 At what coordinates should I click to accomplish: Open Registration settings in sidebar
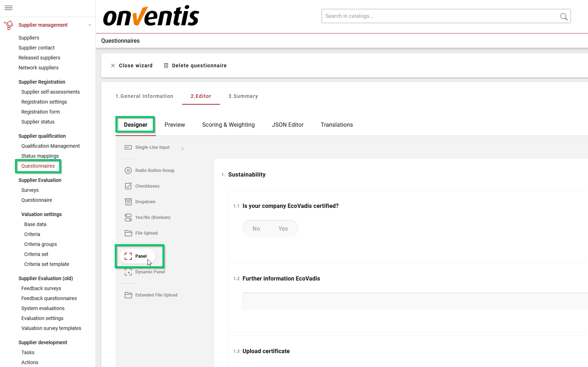pyautogui.click(x=44, y=102)
